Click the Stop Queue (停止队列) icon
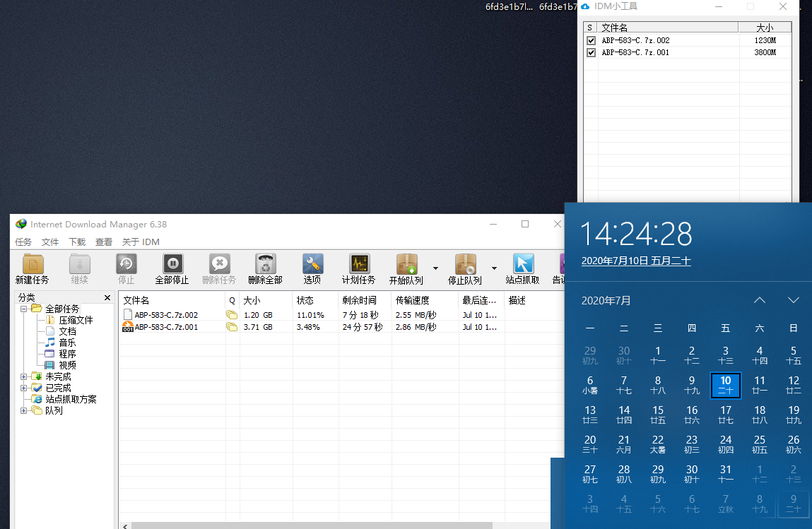This screenshot has height=529, width=812. 466,263
